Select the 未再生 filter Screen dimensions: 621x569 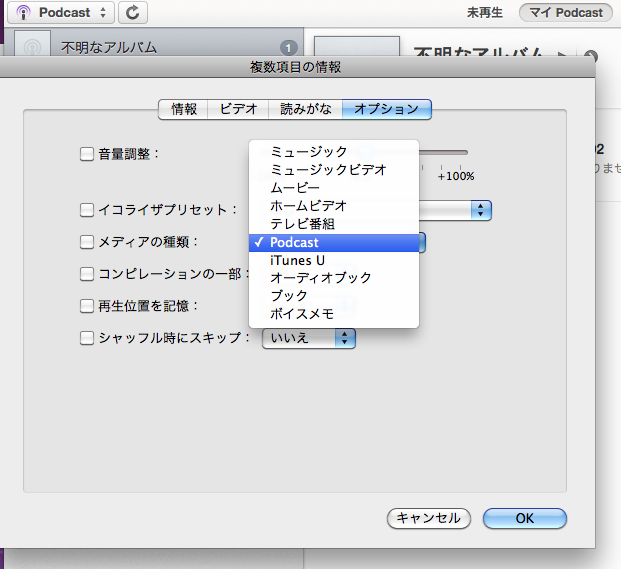484,13
